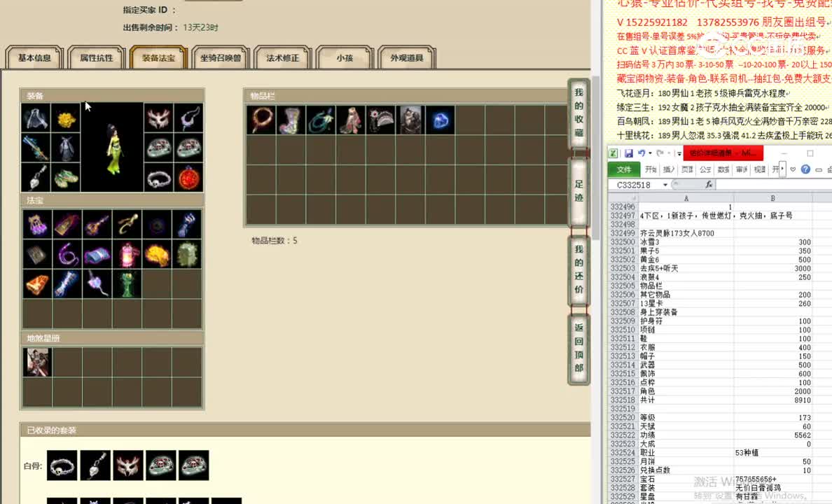Open the Excel 文件 menu
The image size is (832, 504).
[626, 169]
